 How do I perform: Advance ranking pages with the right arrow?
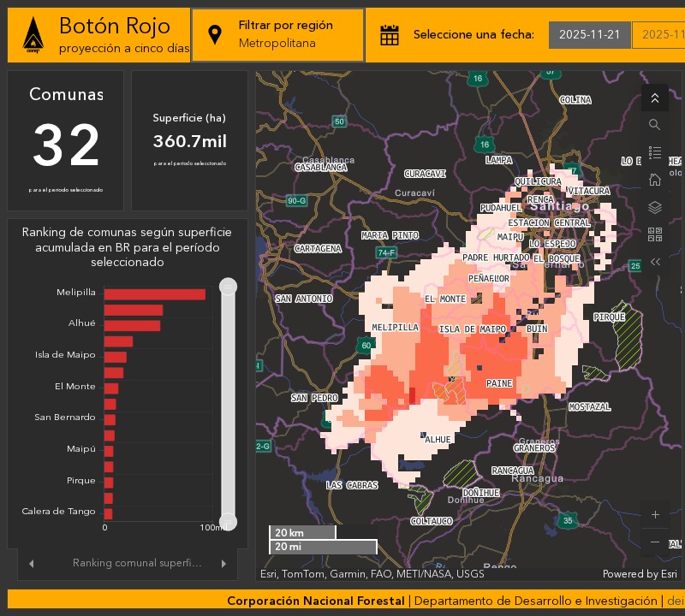coord(224,563)
